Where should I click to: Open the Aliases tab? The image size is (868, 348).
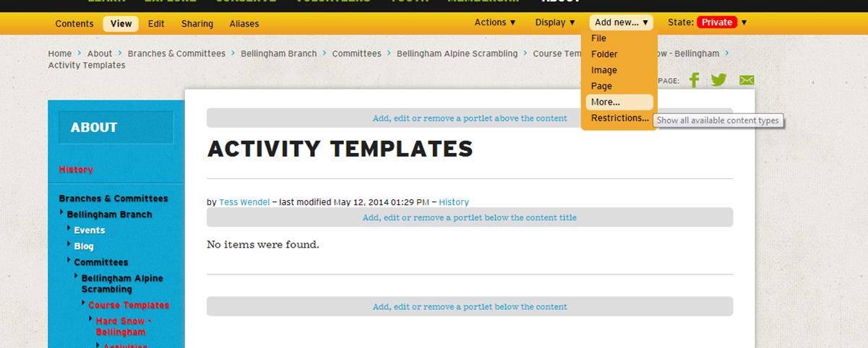(x=244, y=24)
